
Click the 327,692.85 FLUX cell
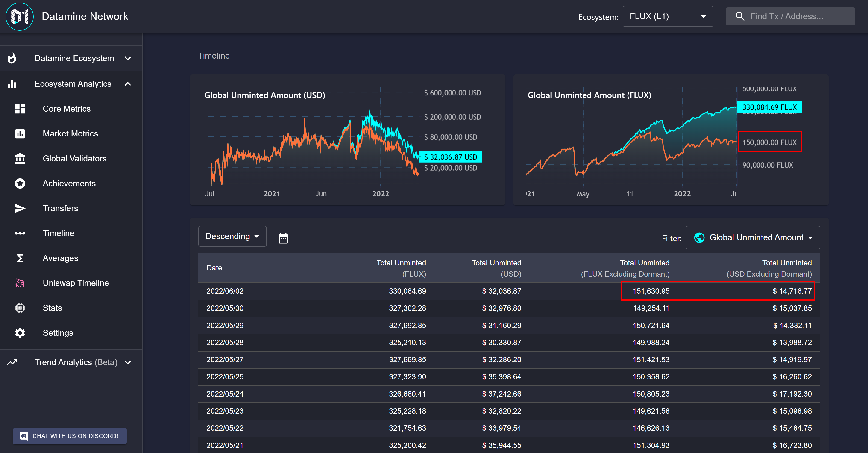[x=407, y=326]
